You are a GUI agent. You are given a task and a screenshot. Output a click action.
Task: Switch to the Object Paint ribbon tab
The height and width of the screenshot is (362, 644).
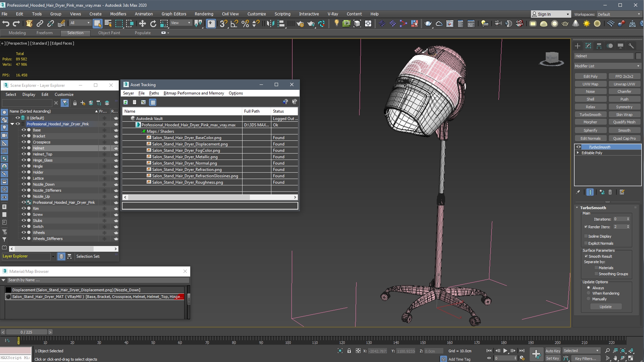(109, 33)
